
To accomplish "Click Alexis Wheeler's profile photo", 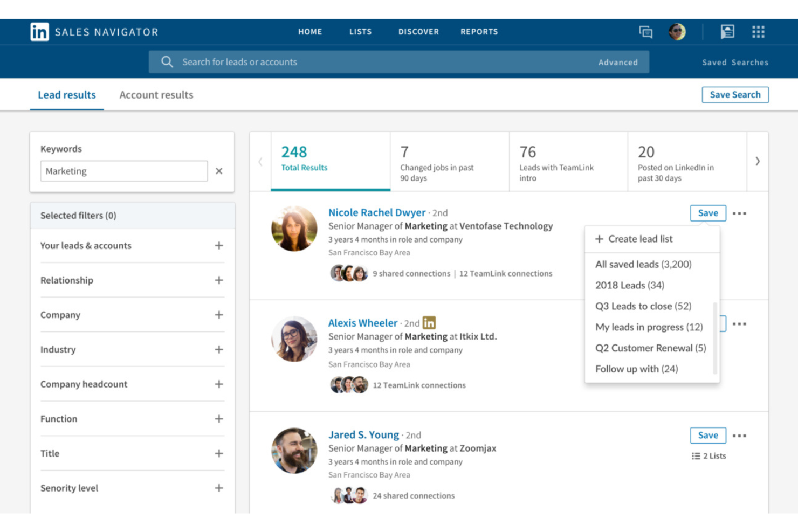I will pos(294,339).
